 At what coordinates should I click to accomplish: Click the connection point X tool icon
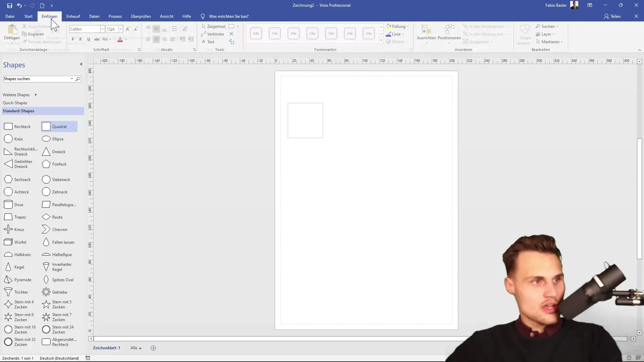pyautogui.click(x=231, y=34)
